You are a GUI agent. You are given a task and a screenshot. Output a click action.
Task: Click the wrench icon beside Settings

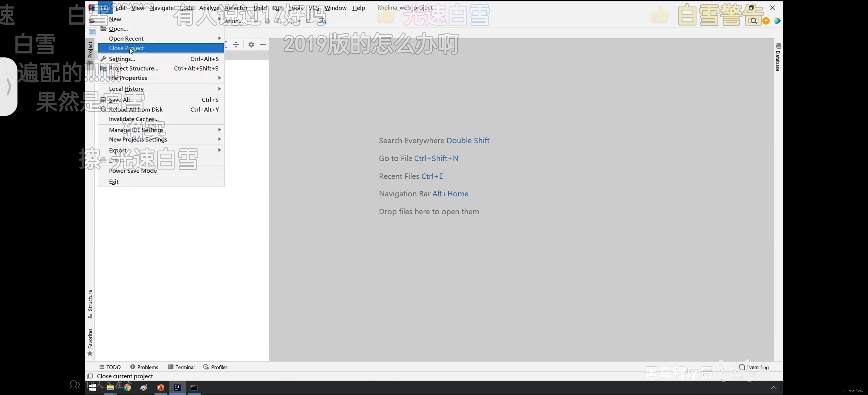(104, 59)
